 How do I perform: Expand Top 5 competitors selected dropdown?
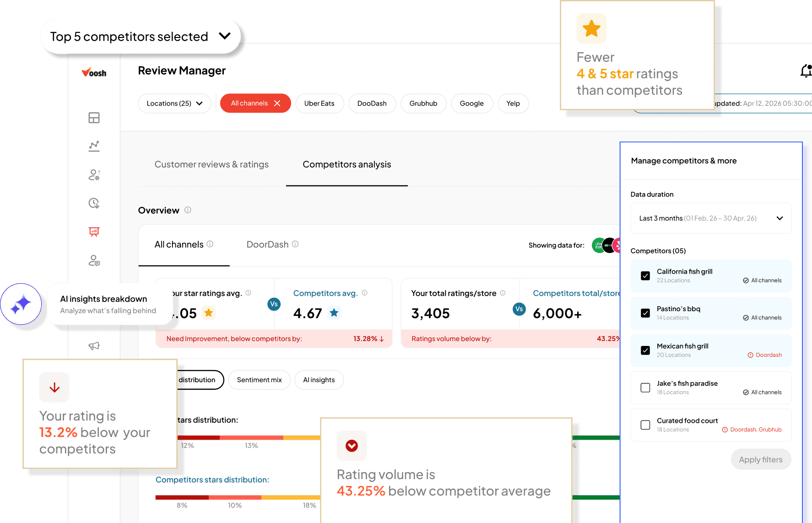(141, 36)
